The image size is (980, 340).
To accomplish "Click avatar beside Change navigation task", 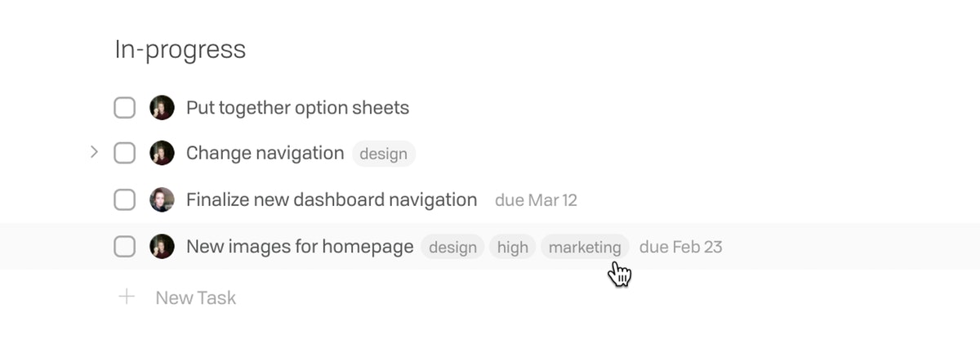I will (x=162, y=153).
